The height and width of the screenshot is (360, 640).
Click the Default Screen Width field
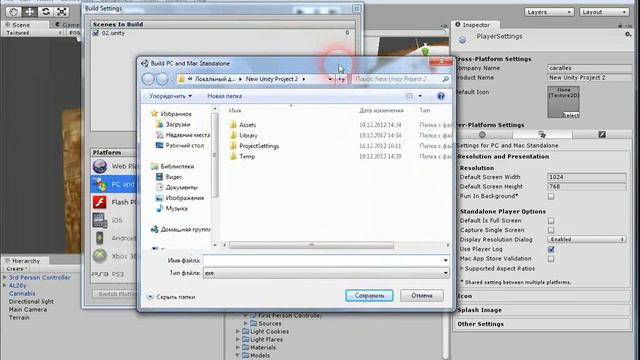[x=587, y=177]
